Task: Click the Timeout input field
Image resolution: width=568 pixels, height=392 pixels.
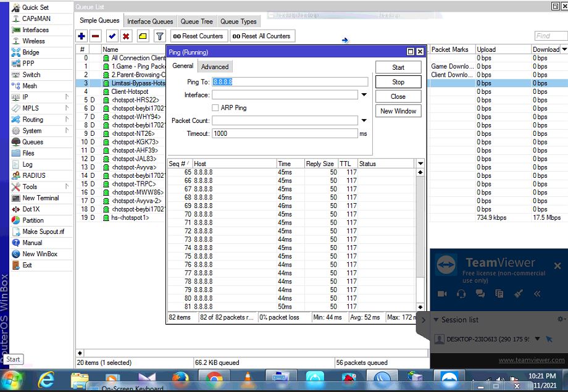Action: 285,134
